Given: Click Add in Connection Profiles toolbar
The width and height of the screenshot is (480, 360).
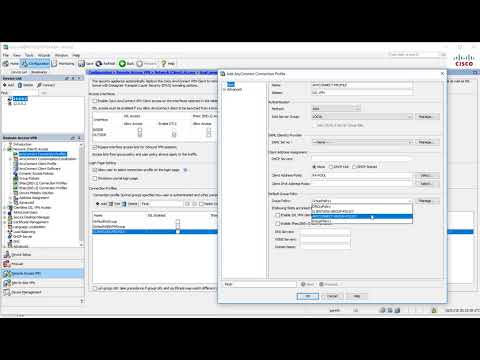Looking at the screenshot, I should [102, 204].
